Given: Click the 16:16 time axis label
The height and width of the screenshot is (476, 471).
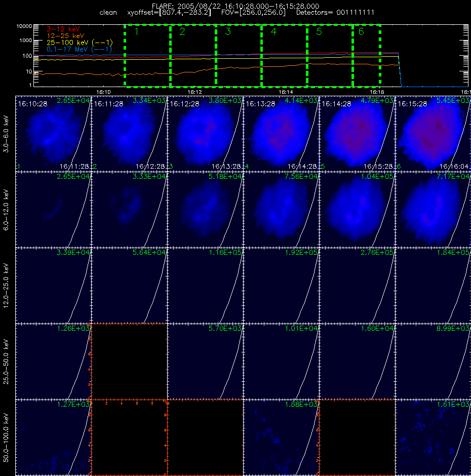Looking at the screenshot, I should click(x=377, y=92).
